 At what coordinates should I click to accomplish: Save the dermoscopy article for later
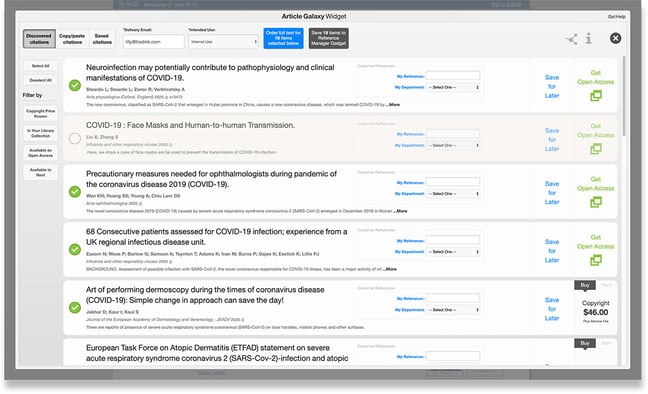[x=552, y=309]
